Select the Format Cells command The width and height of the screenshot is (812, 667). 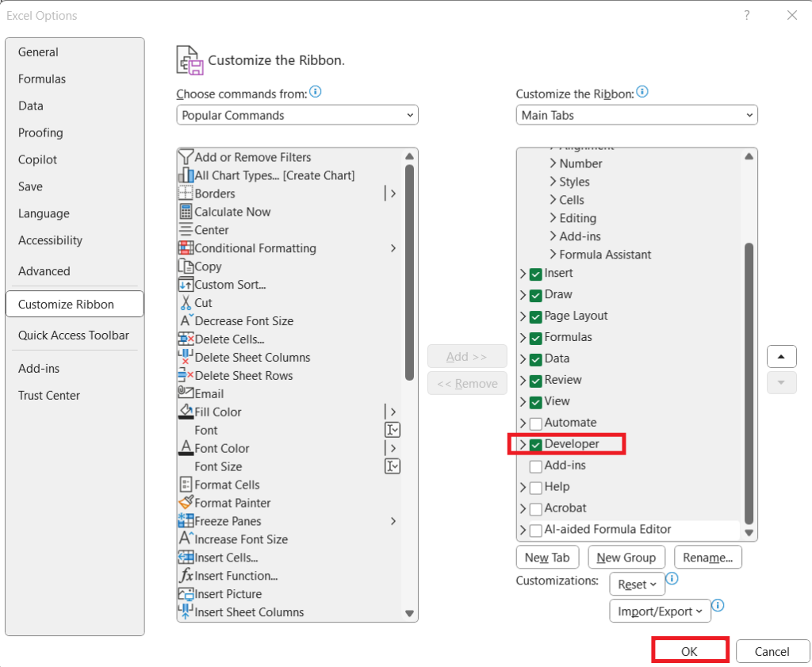point(226,485)
